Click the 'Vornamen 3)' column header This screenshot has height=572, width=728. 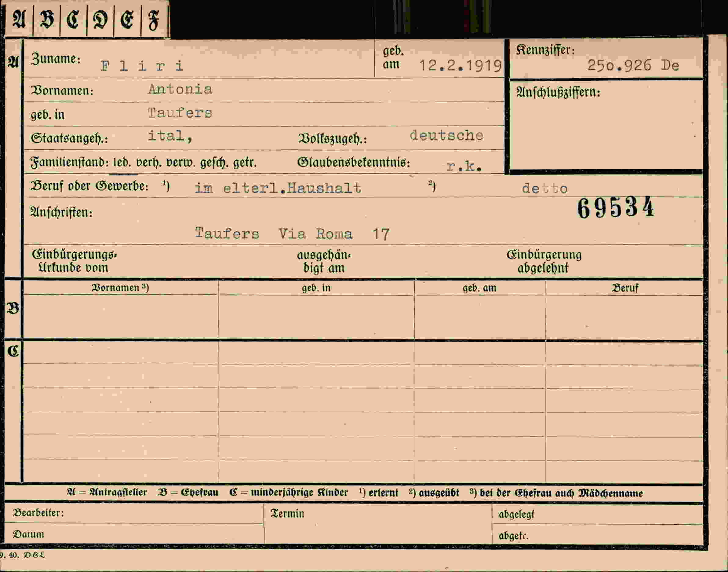(120, 288)
